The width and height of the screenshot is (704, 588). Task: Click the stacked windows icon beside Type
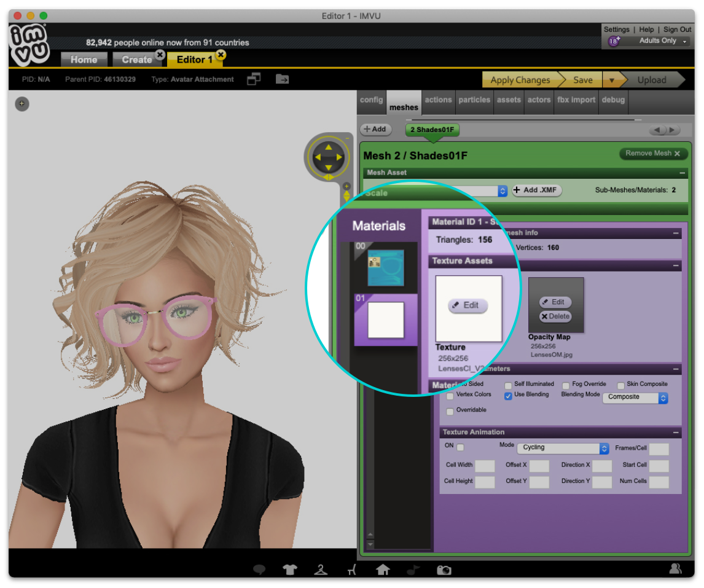point(254,79)
